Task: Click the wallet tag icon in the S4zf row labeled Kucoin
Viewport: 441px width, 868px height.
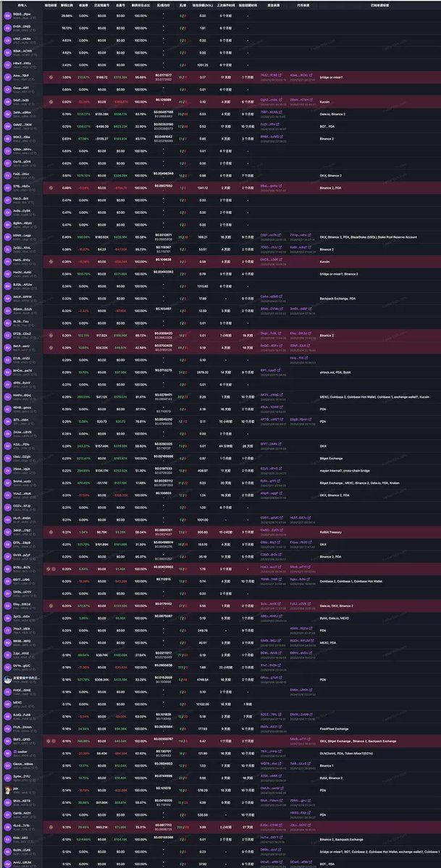Action: coord(51,102)
